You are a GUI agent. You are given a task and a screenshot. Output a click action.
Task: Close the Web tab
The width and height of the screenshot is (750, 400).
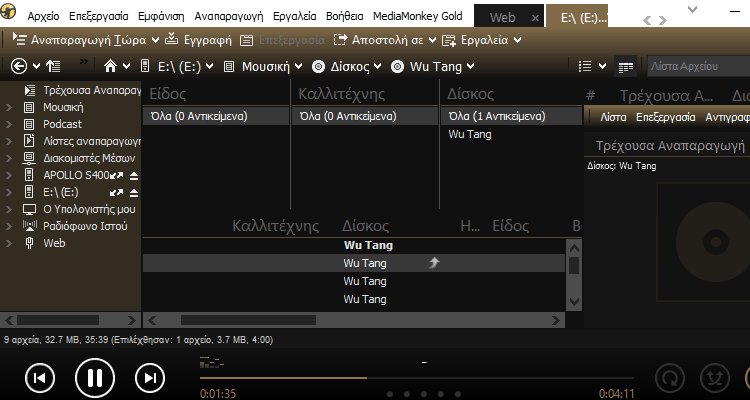pos(535,18)
